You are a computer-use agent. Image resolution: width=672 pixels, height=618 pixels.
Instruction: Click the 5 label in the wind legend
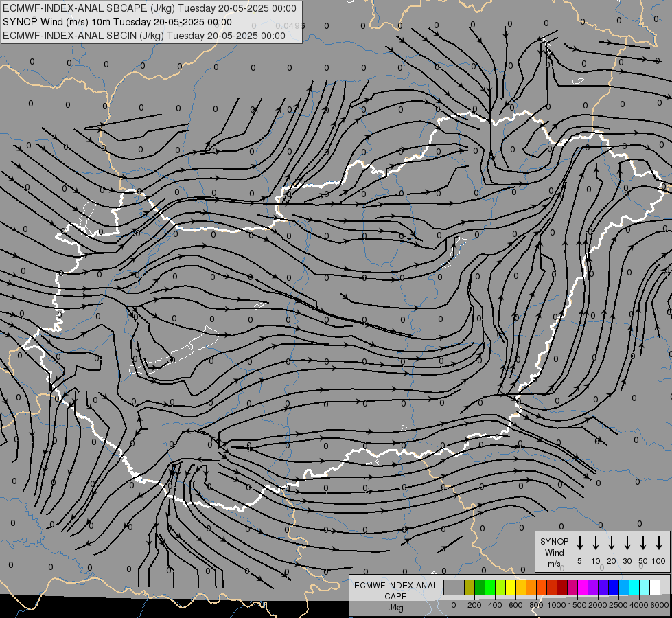point(579,561)
